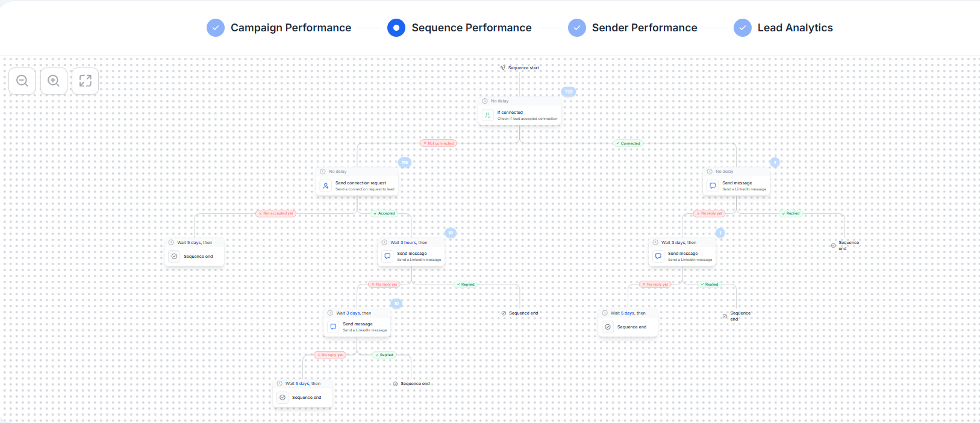This screenshot has height=423, width=980.
Task: Click the green Connected branch label
Action: tap(628, 143)
